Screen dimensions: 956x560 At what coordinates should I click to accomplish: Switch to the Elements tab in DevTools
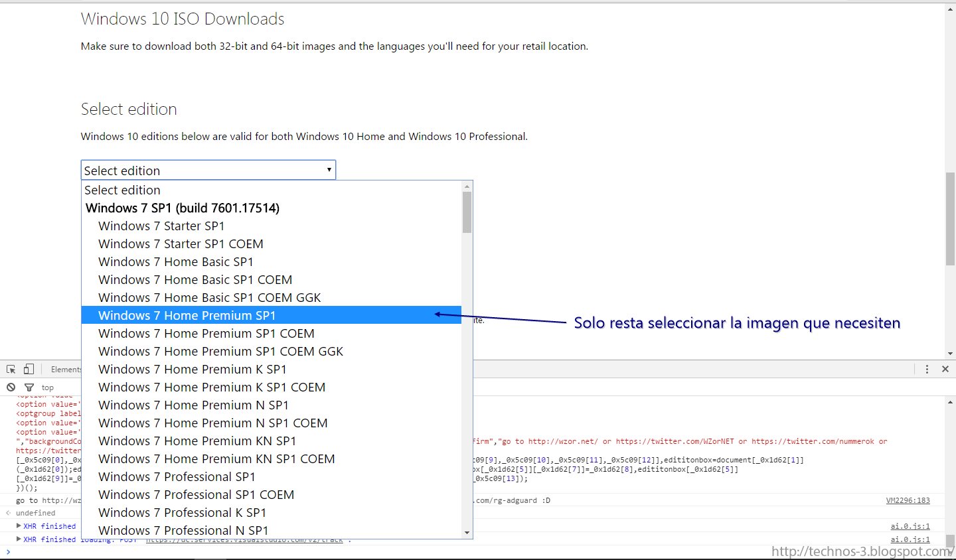[66, 370]
